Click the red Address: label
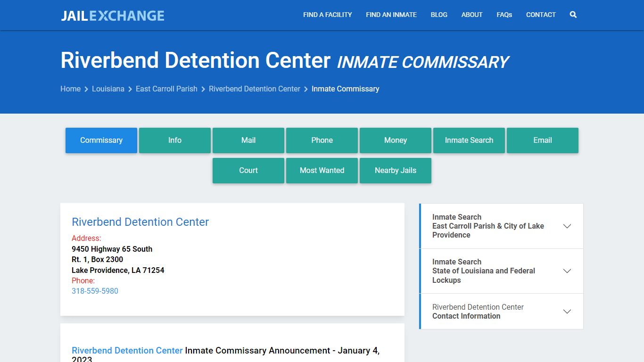644x362 pixels. (x=86, y=238)
